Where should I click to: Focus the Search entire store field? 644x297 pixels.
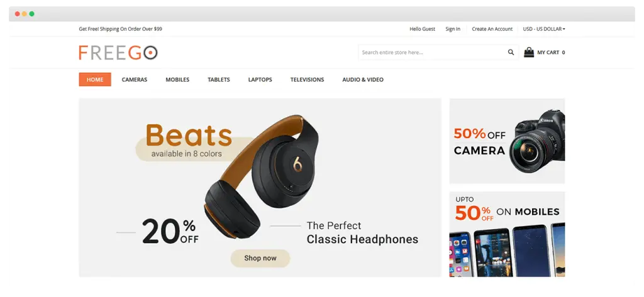point(433,53)
